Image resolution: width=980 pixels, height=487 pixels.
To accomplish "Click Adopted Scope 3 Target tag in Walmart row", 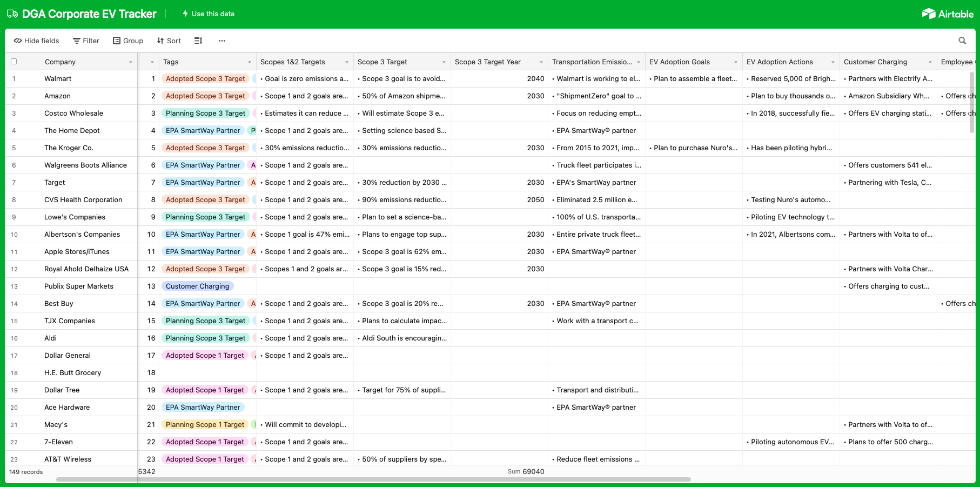I will click(x=205, y=78).
